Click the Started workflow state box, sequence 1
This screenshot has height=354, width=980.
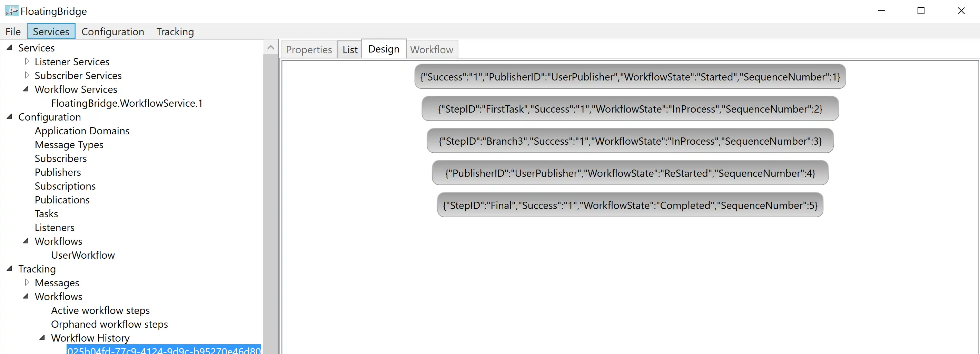(630, 77)
